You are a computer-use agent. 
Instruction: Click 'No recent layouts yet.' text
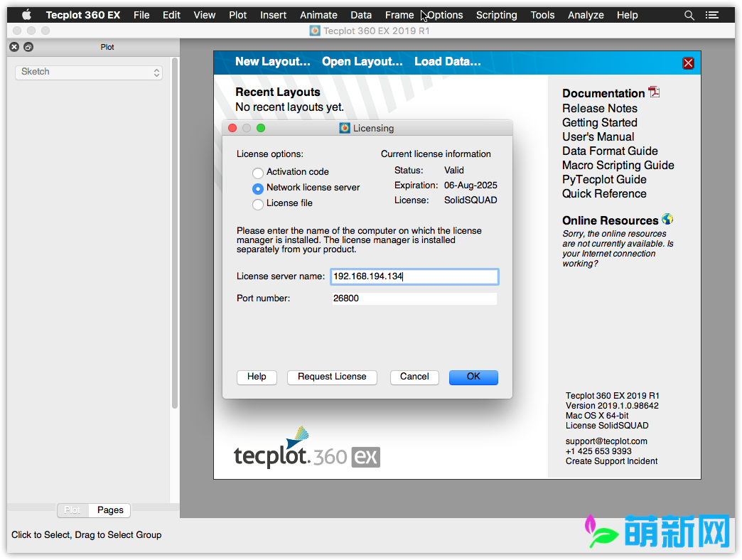[x=289, y=107]
